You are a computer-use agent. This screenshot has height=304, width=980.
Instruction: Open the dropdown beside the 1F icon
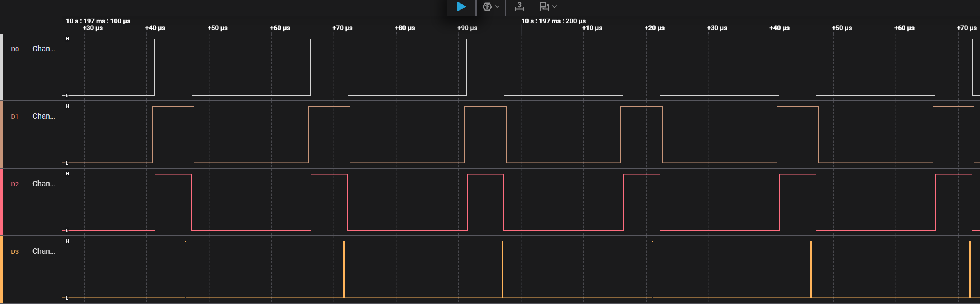[497, 7]
